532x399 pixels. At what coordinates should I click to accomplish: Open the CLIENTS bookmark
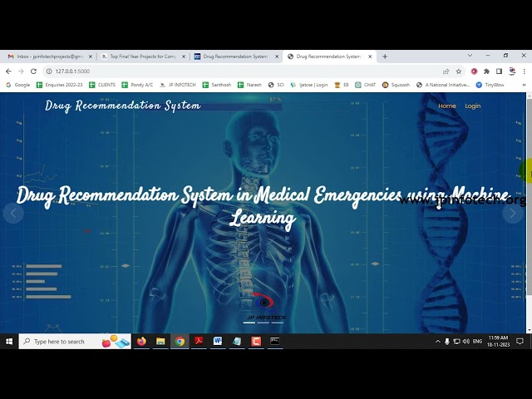(102, 85)
